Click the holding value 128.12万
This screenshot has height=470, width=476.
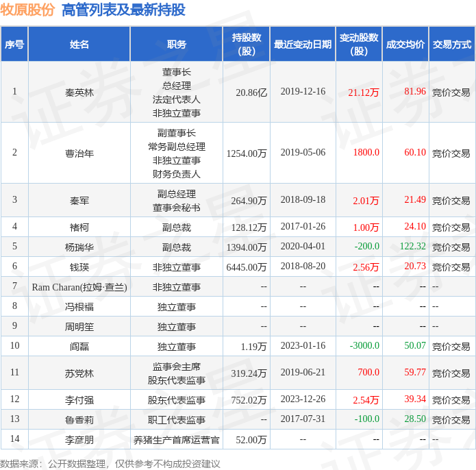[x=249, y=227]
